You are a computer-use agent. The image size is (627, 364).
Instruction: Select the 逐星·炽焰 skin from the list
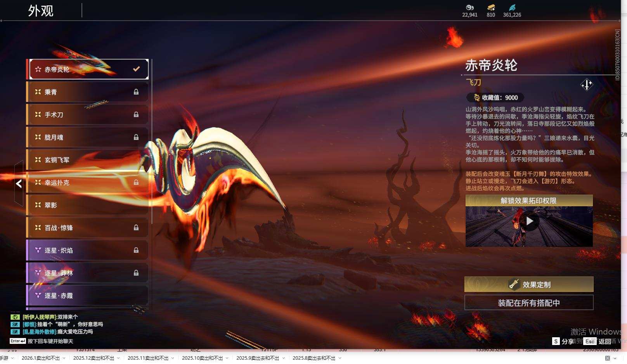(87, 250)
